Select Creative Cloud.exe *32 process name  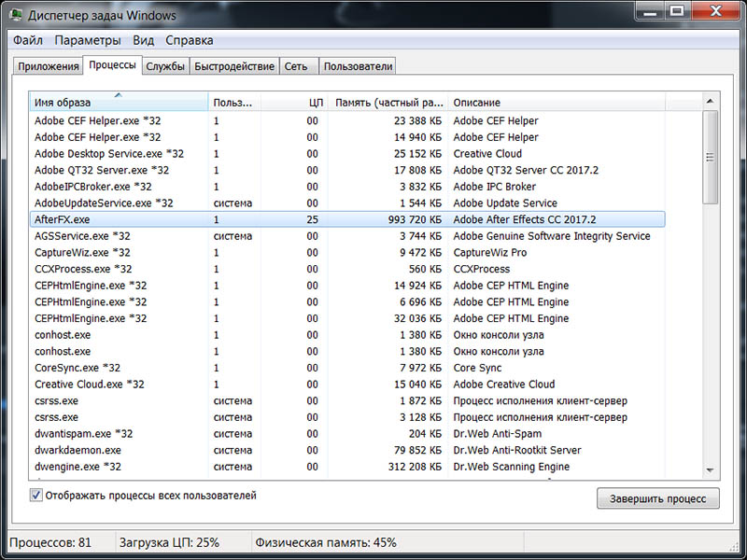89,385
